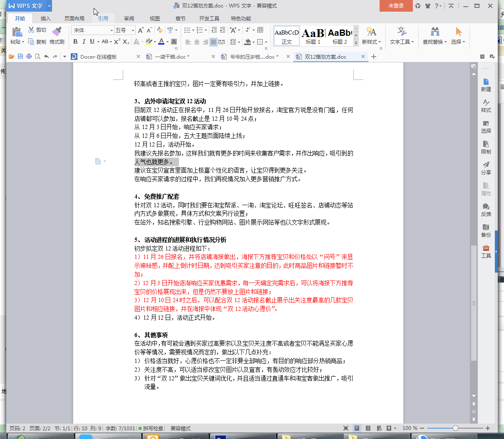Viewport: 504px width, 439px height.
Task: Apply superscript formatting
Action: (117, 42)
